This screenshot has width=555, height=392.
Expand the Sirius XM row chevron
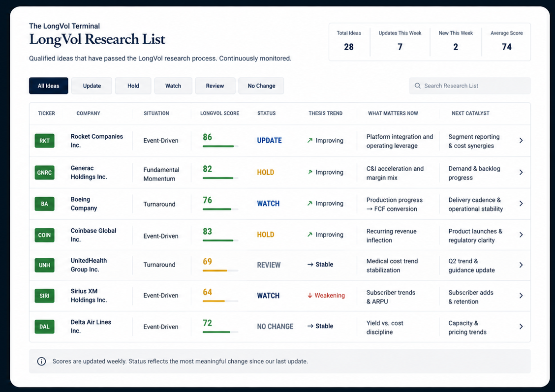tap(521, 296)
